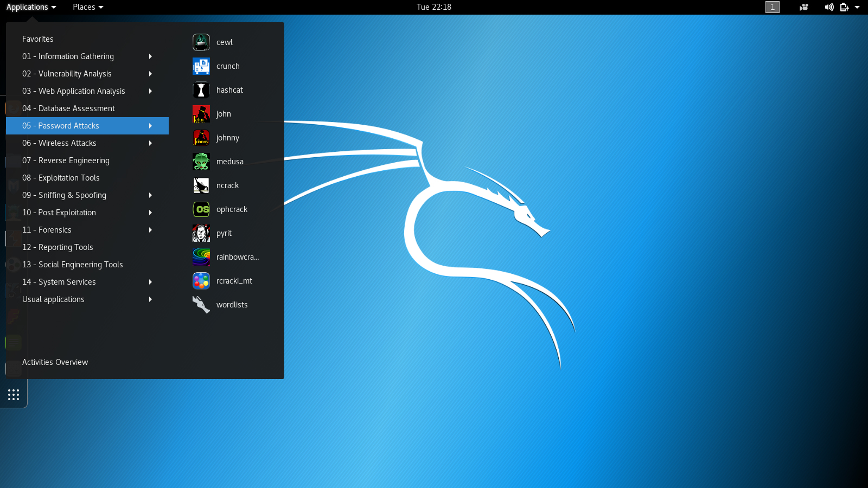
Task: Expand the Vulnerability Analysis submenu arrow
Action: 150,74
